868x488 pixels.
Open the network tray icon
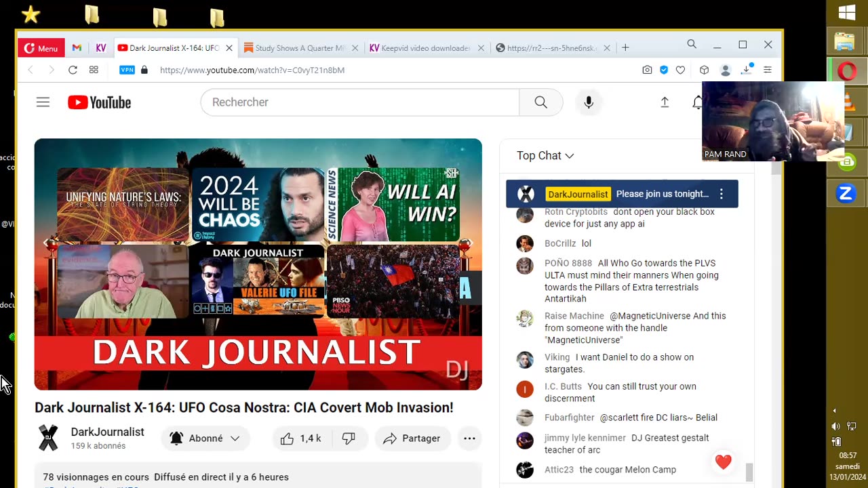[x=852, y=426]
